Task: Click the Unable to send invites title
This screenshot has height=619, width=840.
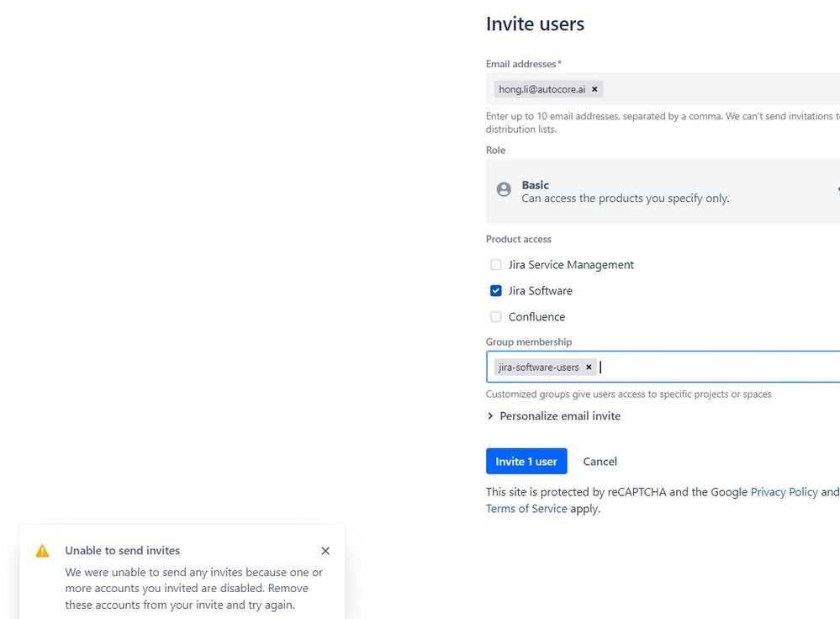Action: click(x=122, y=550)
